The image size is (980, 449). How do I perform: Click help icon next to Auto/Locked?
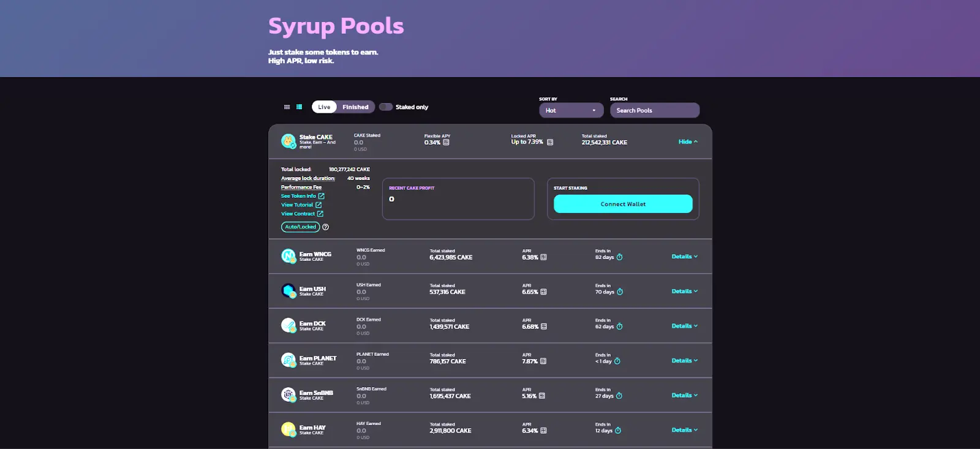(x=325, y=227)
